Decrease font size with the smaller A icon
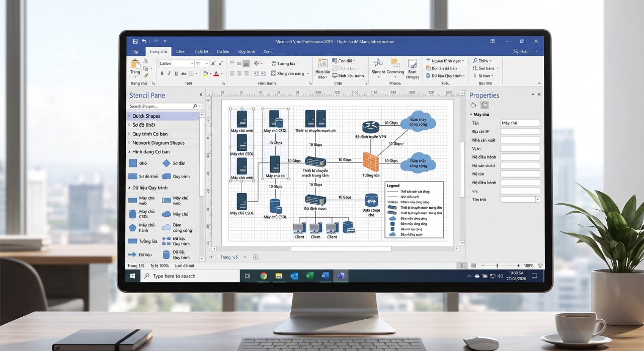Screen dimensions: 644x351 coord(220,64)
